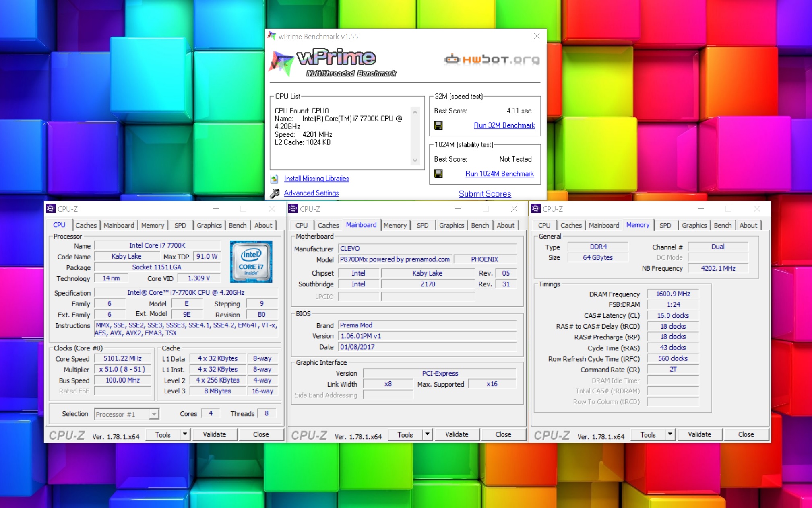Click the CPU-Z title icon in the Memory window
This screenshot has width=812, height=508.
(x=536, y=209)
